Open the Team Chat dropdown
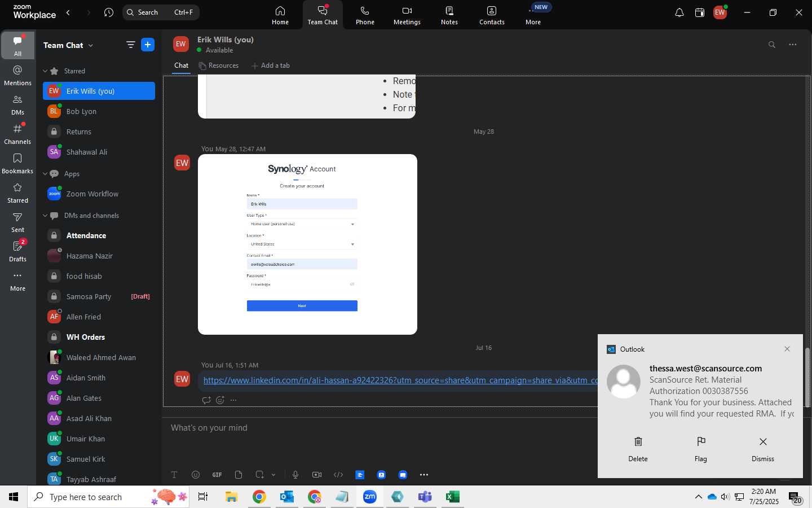This screenshot has height=508, width=812. pyautogui.click(x=68, y=45)
